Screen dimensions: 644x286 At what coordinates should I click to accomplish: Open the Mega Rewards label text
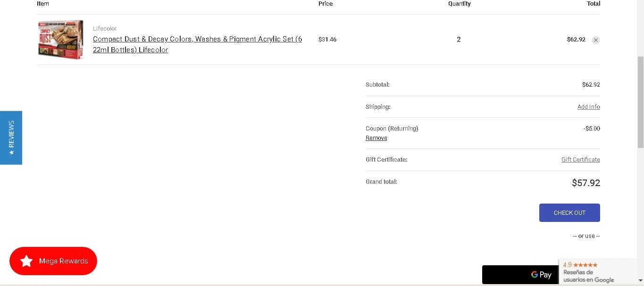63,261
